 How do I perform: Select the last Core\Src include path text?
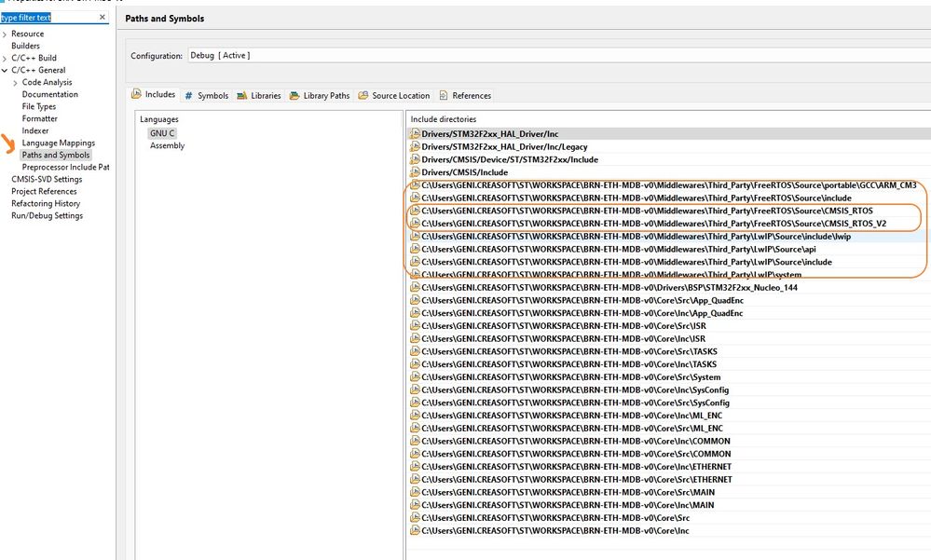[555, 518]
